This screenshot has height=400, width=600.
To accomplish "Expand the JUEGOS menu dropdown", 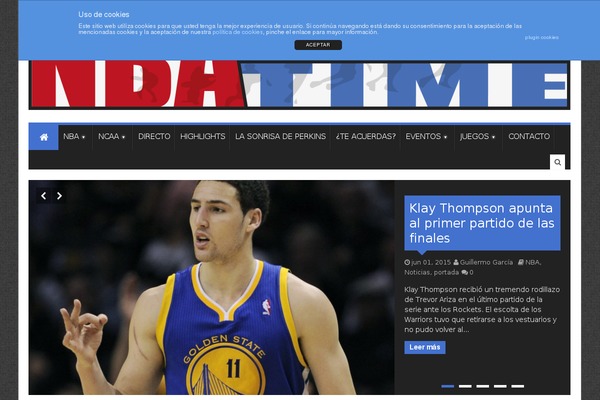I will tap(478, 137).
